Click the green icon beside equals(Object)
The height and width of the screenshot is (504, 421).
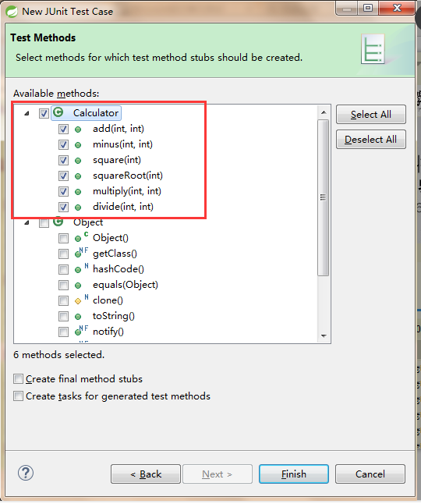78,286
